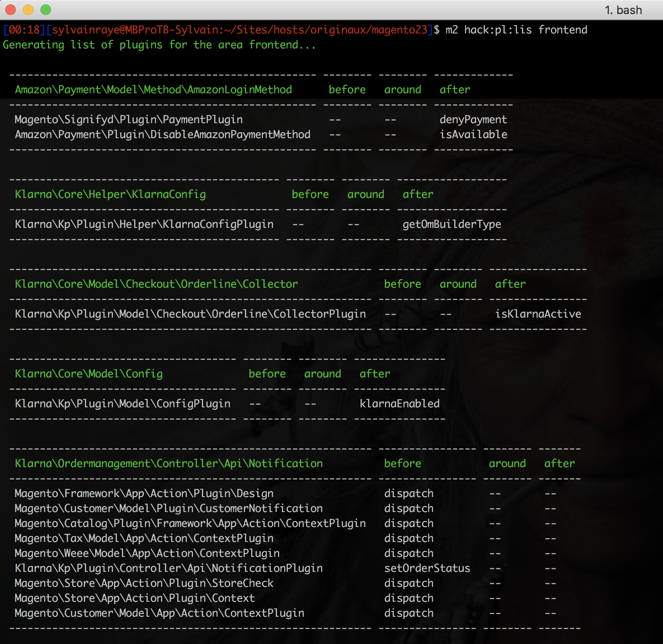Click 'after' header in AmazonLoginMethod table

point(455,90)
